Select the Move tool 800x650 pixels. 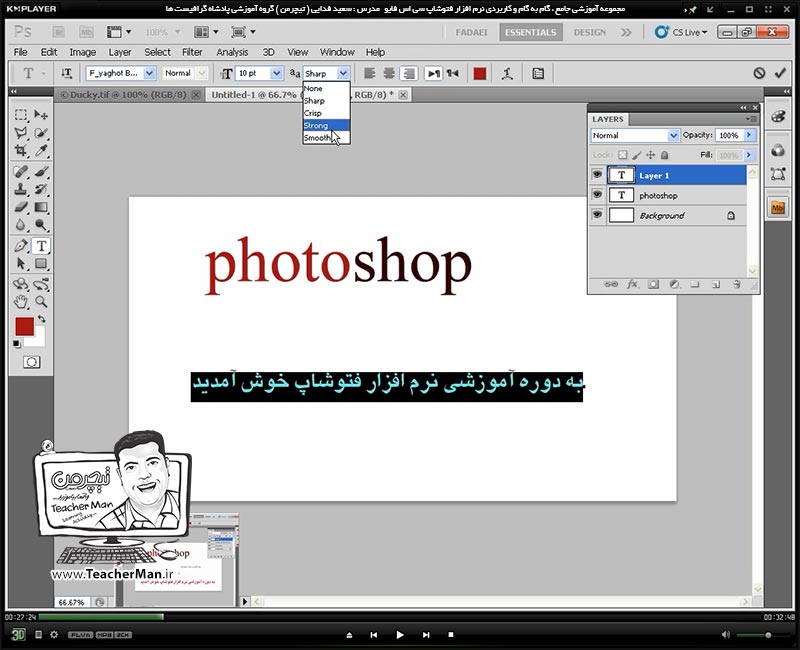pyautogui.click(x=41, y=115)
